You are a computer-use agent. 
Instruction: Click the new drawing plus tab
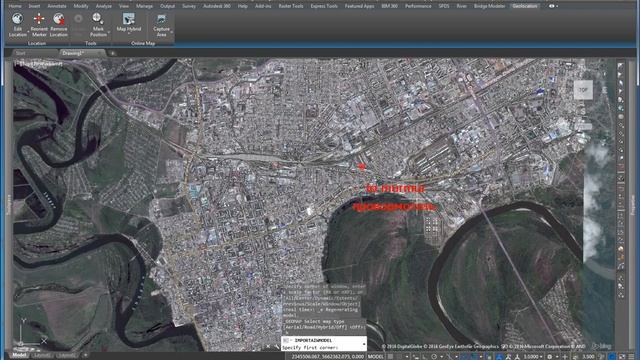(112, 53)
